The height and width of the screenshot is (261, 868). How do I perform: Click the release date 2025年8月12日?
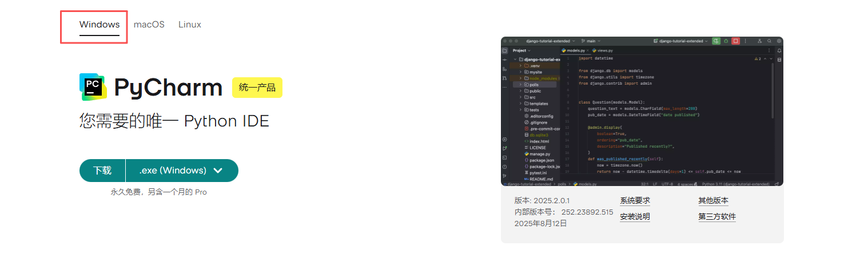[541, 224]
